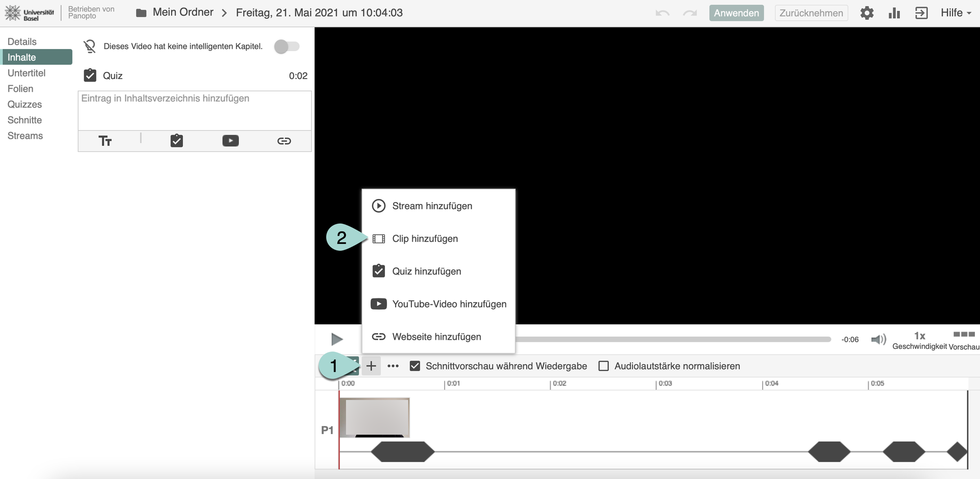Viewport: 980px width, 479px height.
Task: Click the plus icon above timeline
Action: (x=371, y=366)
